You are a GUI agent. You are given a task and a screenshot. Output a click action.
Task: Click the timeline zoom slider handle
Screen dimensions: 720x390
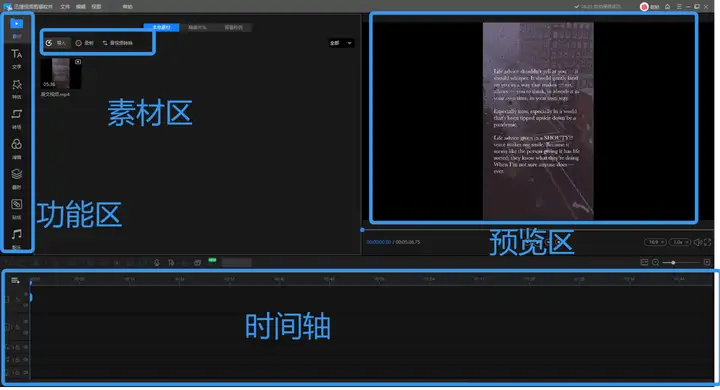coord(673,263)
